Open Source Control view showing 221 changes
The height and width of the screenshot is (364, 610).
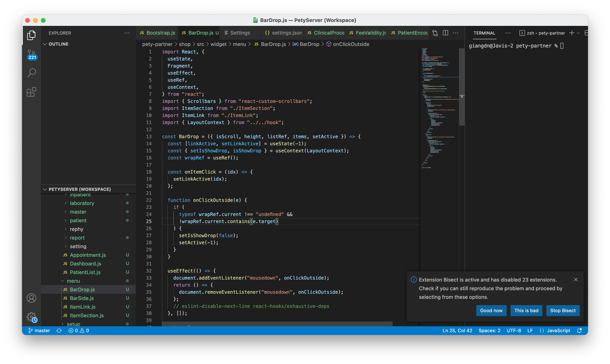[31, 54]
